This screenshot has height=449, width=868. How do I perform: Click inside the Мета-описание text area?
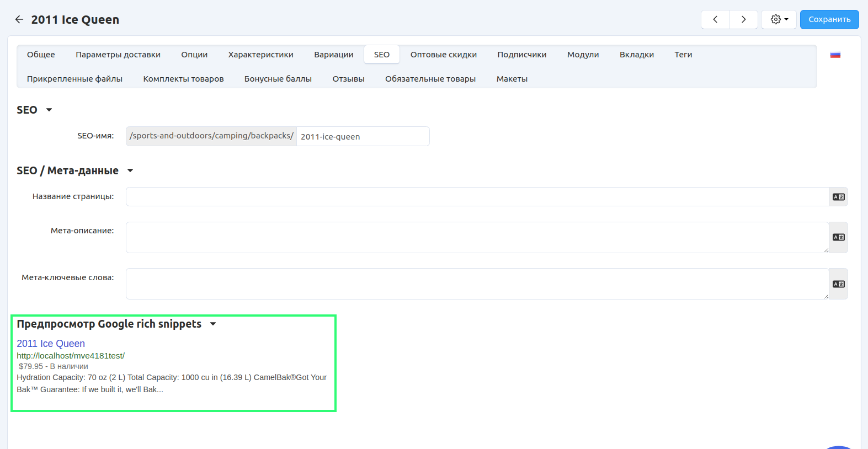point(477,237)
